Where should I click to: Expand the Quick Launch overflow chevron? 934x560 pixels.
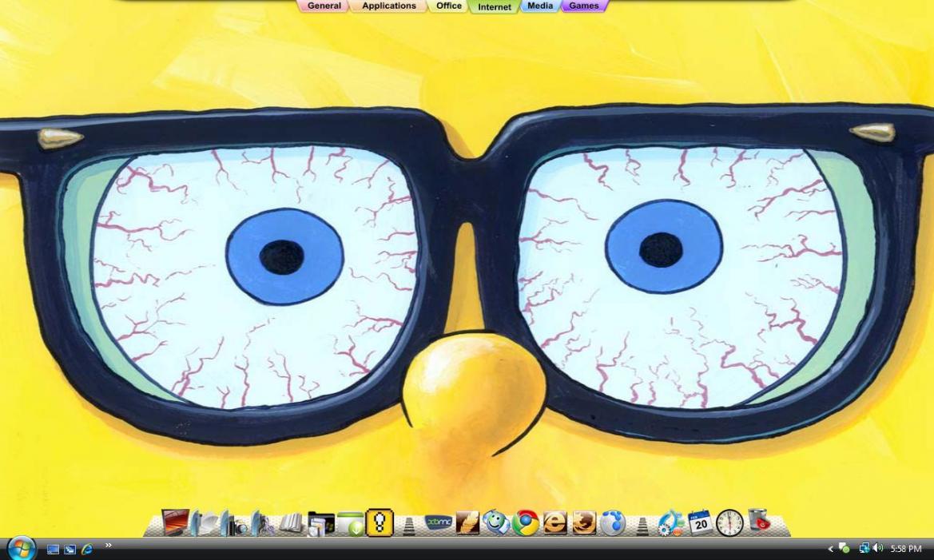[x=109, y=545]
